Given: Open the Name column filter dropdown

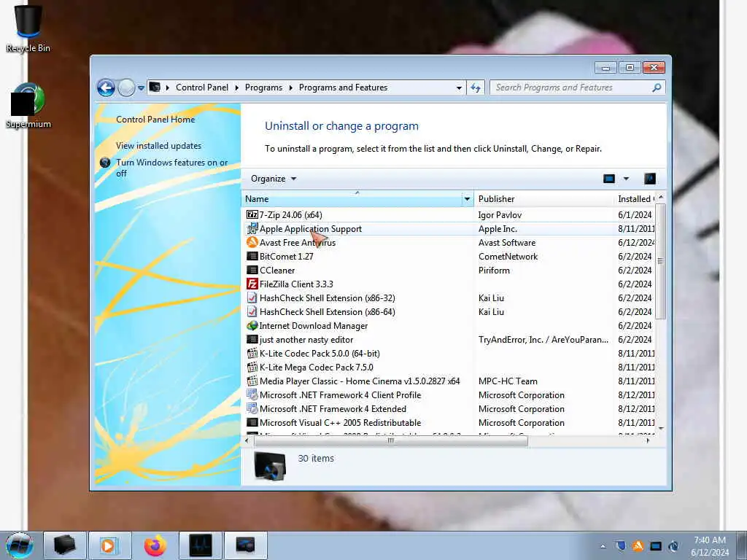Looking at the screenshot, I should (x=468, y=199).
